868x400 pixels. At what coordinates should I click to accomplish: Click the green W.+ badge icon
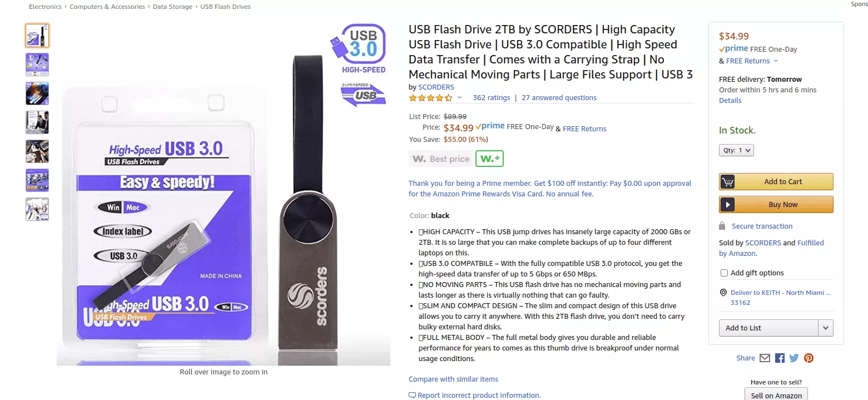489,159
